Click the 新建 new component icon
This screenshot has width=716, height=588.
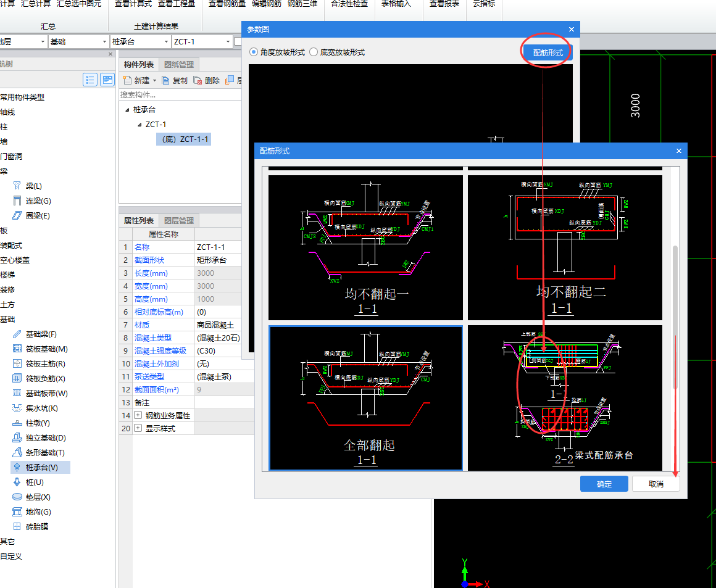[x=127, y=80]
